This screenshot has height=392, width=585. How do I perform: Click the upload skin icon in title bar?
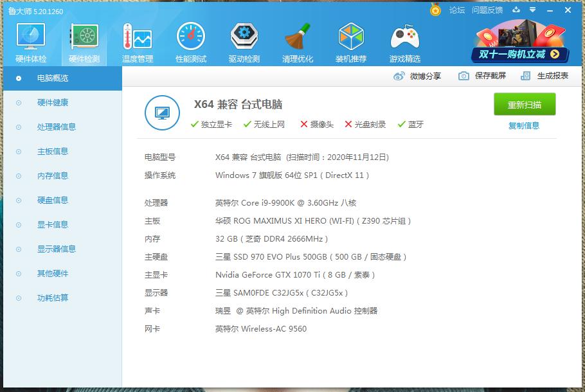[x=516, y=10]
